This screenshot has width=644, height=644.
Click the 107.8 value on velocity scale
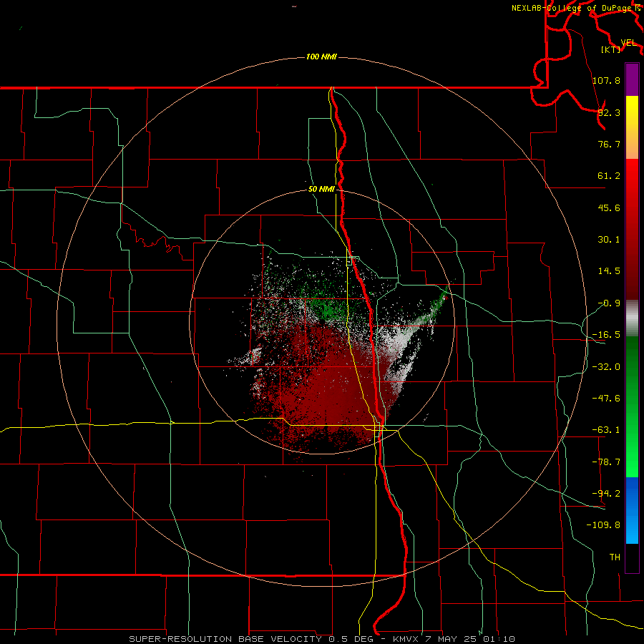tap(606, 80)
